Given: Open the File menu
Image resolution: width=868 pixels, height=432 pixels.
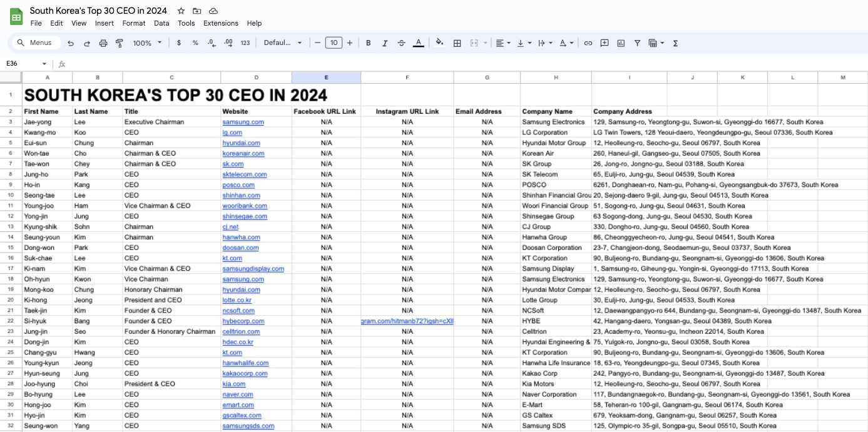Looking at the screenshot, I should click(x=36, y=23).
